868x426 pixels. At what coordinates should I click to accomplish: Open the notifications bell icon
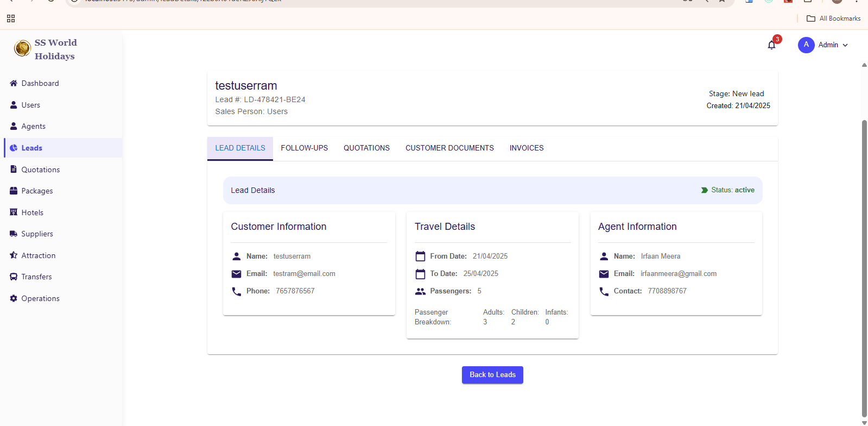point(771,45)
